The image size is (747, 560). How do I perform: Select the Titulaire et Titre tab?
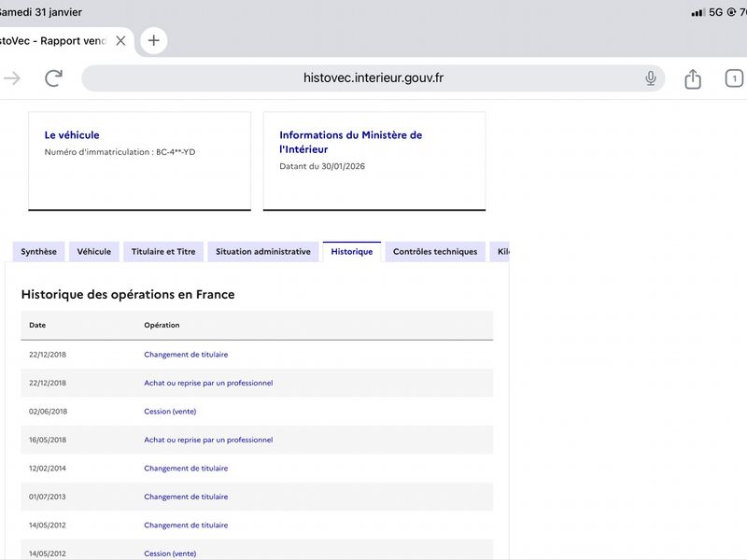click(163, 252)
